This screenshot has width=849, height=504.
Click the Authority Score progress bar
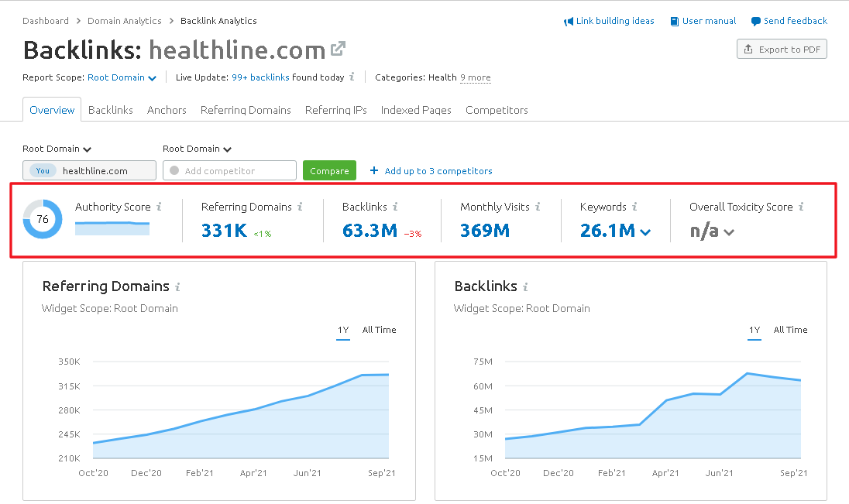click(x=112, y=228)
